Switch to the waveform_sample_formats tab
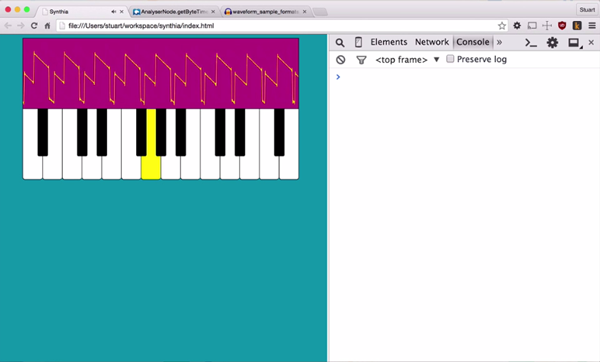This screenshot has width=600, height=362. (265, 12)
